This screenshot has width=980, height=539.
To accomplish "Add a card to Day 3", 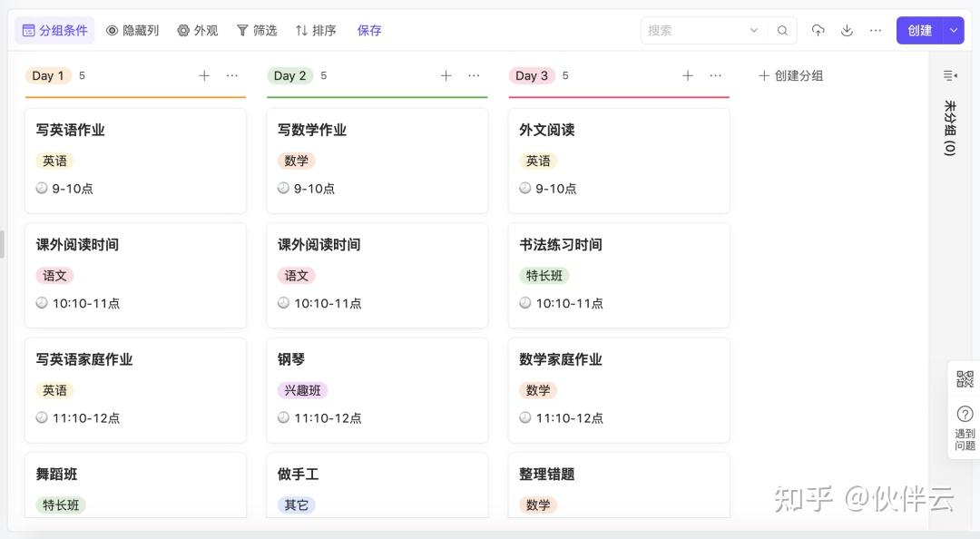I will point(688,76).
